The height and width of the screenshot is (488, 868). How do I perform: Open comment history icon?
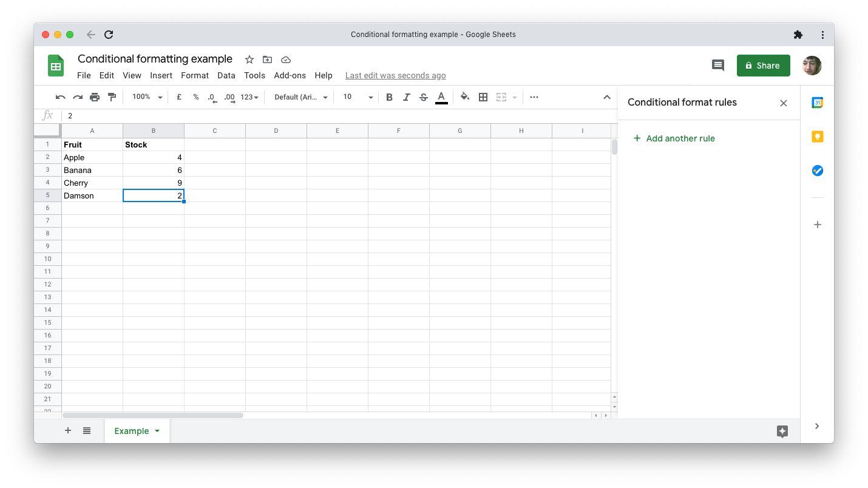pyautogui.click(x=717, y=66)
